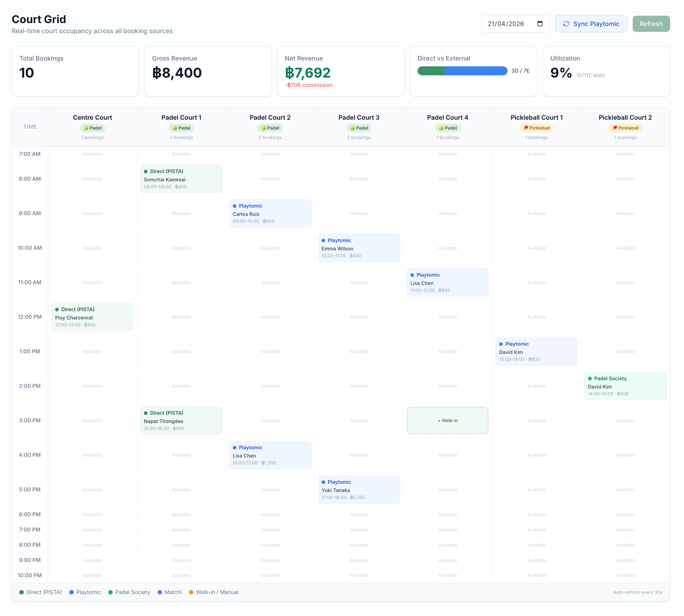Open Carlos Ruiz's Playtomic booking
The height and width of the screenshot is (616, 684).
pos(270,214)
